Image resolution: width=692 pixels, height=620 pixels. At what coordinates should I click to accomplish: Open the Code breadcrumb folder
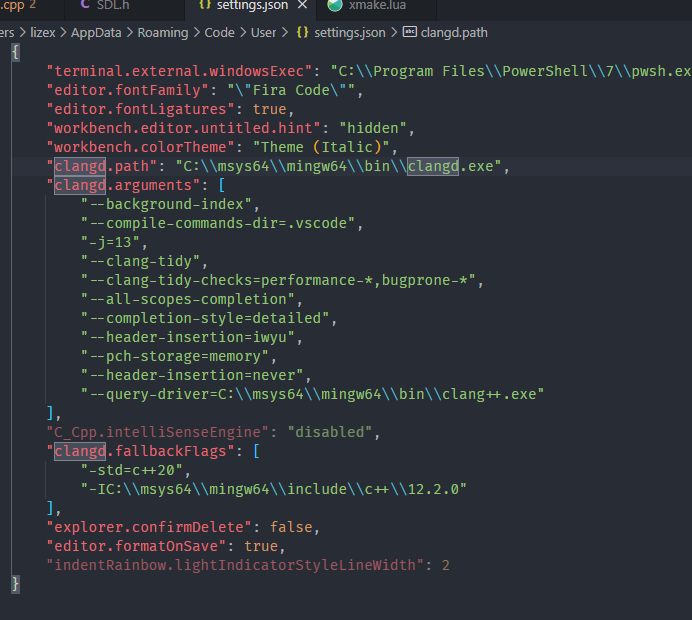(219, 33)
